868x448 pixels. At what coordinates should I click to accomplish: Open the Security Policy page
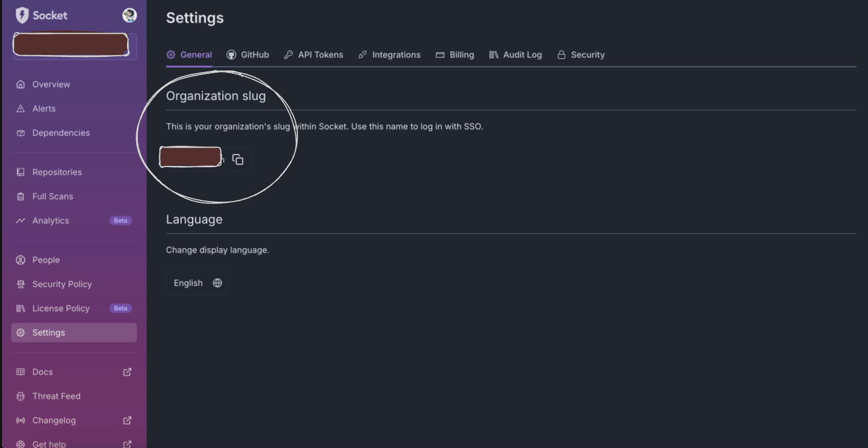click(x=62, y=284)
